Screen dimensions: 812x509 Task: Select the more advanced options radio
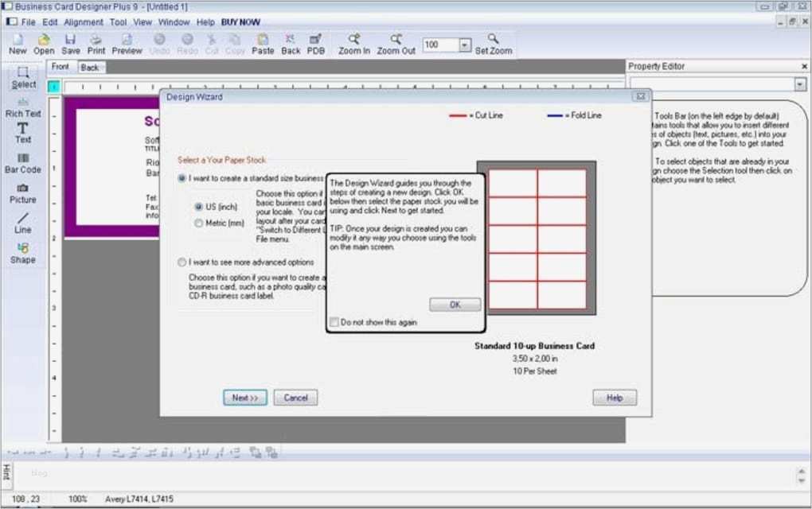[x=182, y=262]
